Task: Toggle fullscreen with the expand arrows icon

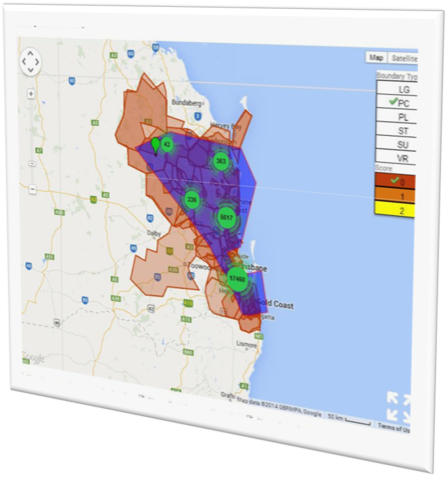Action: pos(399,407)
